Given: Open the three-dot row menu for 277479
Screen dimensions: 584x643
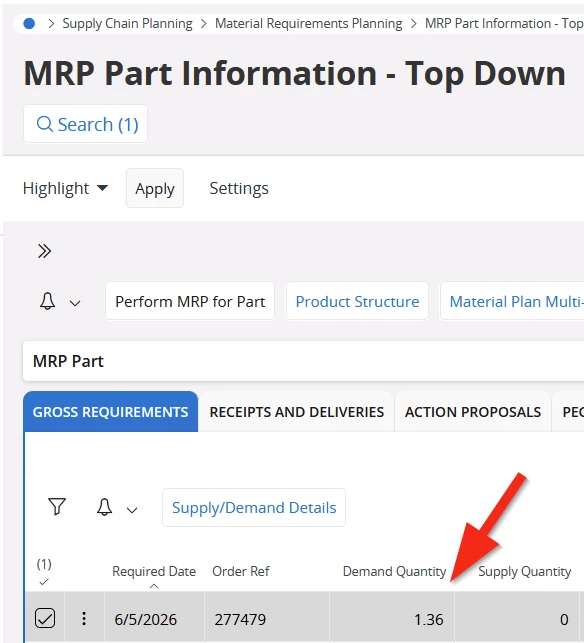Looking at the screenshot, I should 84,619.
